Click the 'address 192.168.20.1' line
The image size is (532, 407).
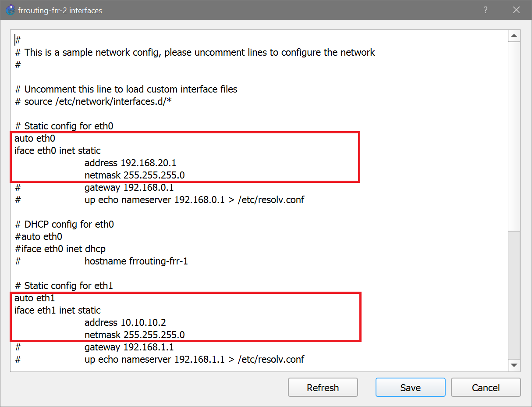pyautogui.click(x=130, y=163)
